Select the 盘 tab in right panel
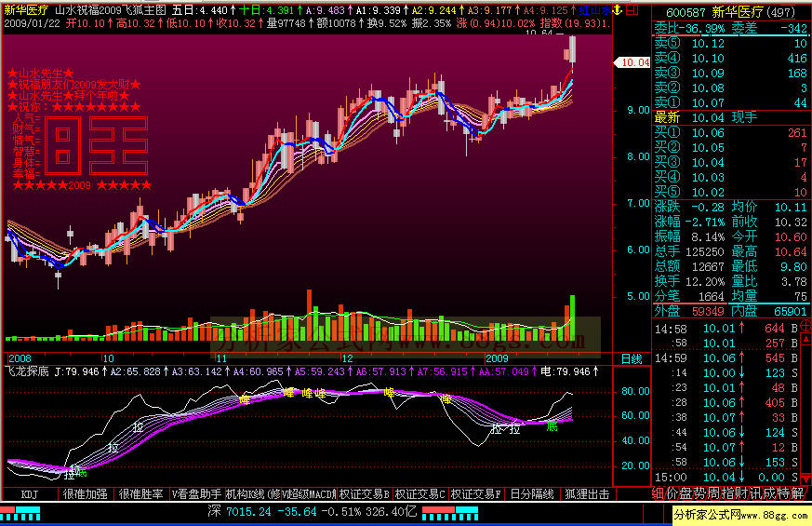The image size is (812, 526). (686, 493)
